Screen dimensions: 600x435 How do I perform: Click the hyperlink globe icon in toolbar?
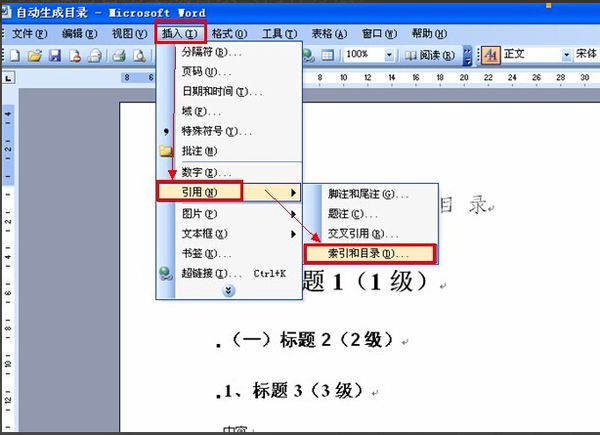(x=308, y=56)
